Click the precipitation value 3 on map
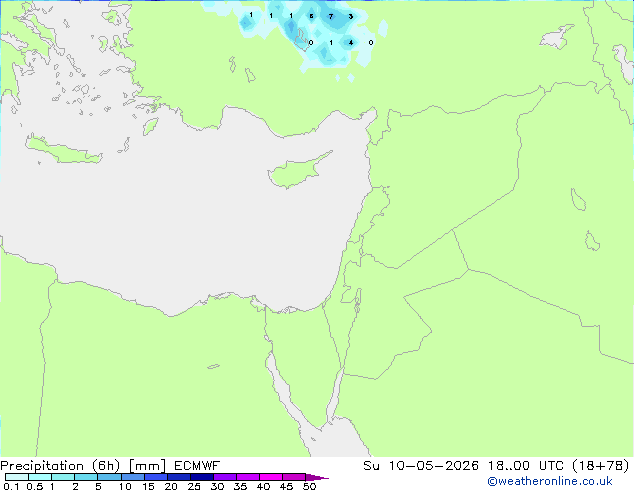Screen dimensions: 634x490 coord(351,17)
